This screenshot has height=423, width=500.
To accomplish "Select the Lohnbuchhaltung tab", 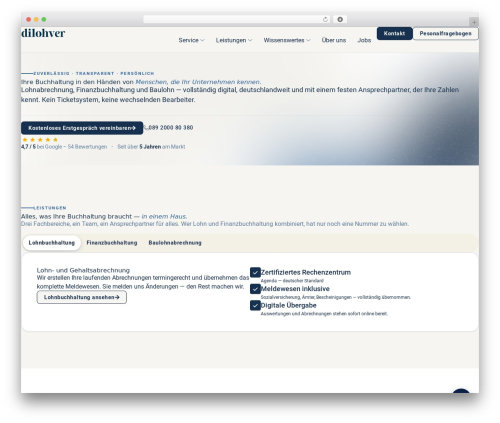I will 52,243.
